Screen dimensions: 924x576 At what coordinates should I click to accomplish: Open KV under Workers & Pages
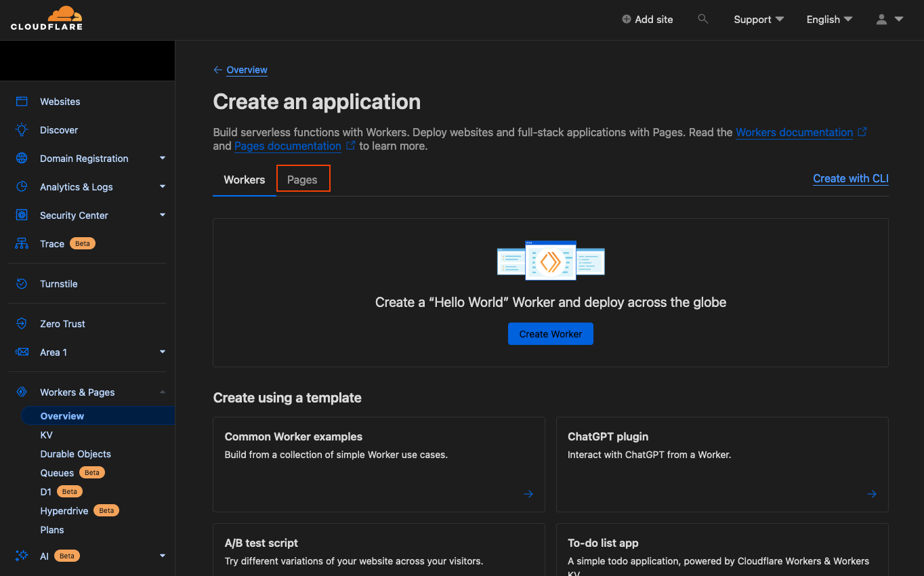tap(46, 435)
